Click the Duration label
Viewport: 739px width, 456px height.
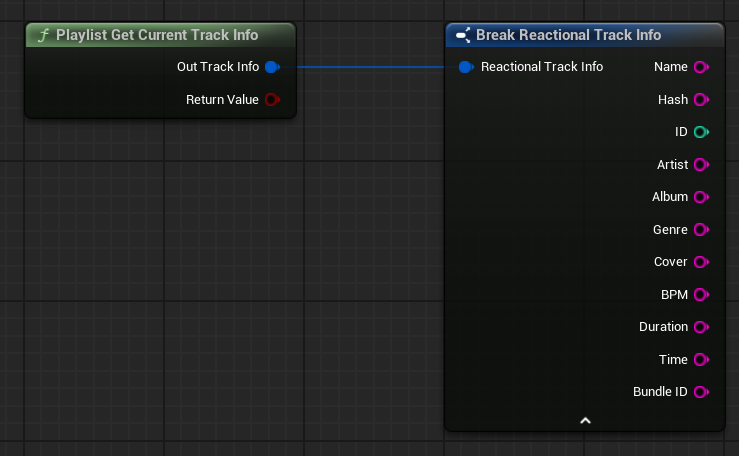tap(663, 327)
